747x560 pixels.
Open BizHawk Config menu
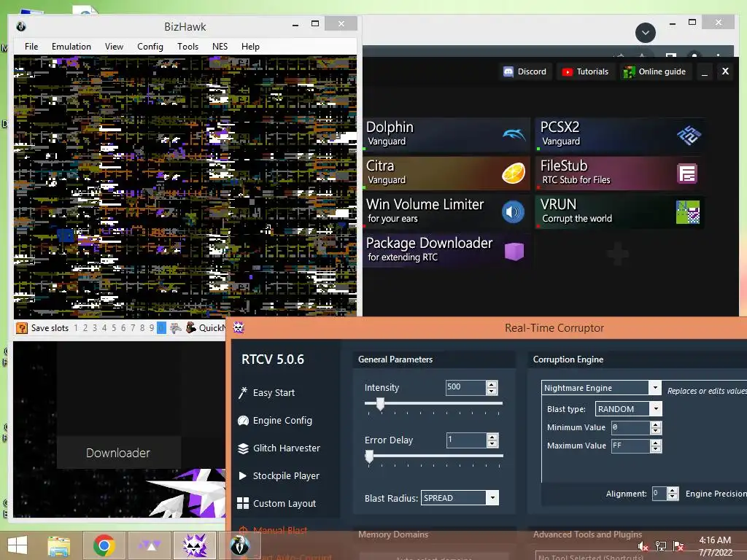(150, 46)
